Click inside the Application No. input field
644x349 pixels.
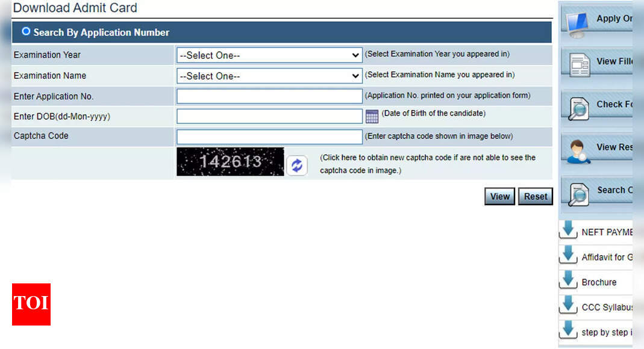coord(269,96)
